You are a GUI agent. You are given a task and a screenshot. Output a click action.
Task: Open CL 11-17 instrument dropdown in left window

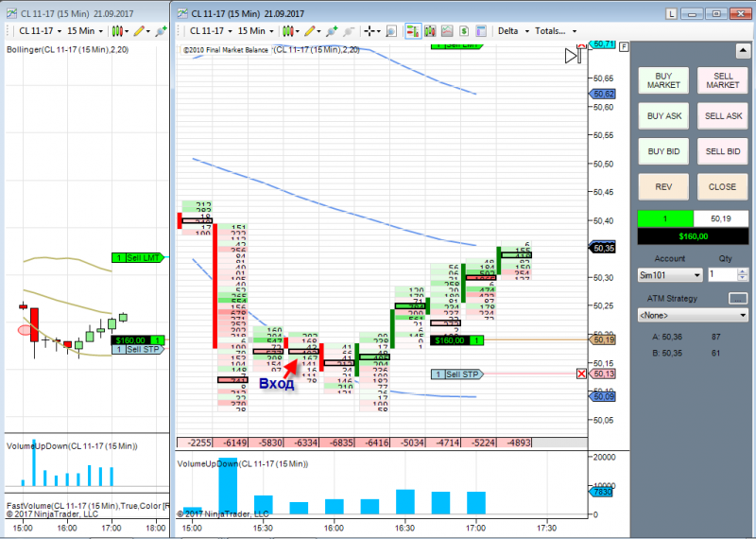(x=41, y=31)
